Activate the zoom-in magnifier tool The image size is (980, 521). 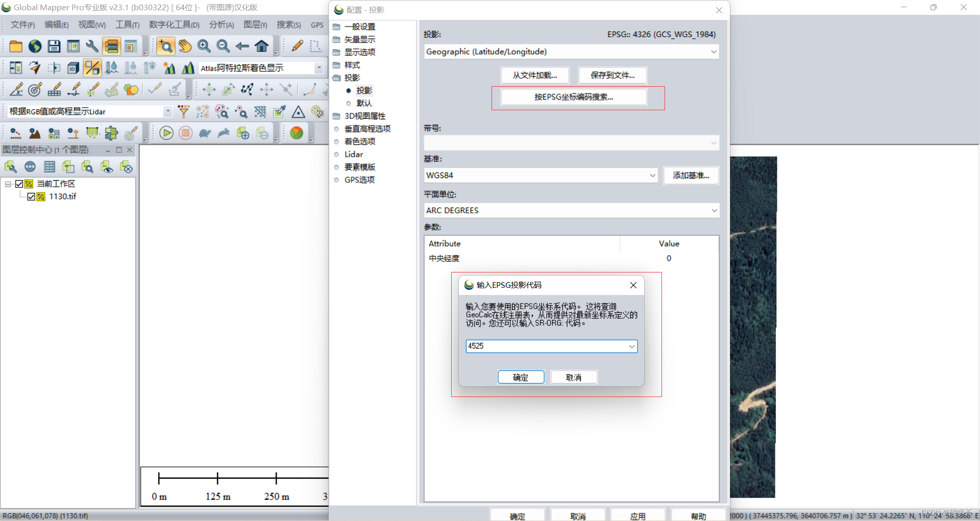pos(204,46)
